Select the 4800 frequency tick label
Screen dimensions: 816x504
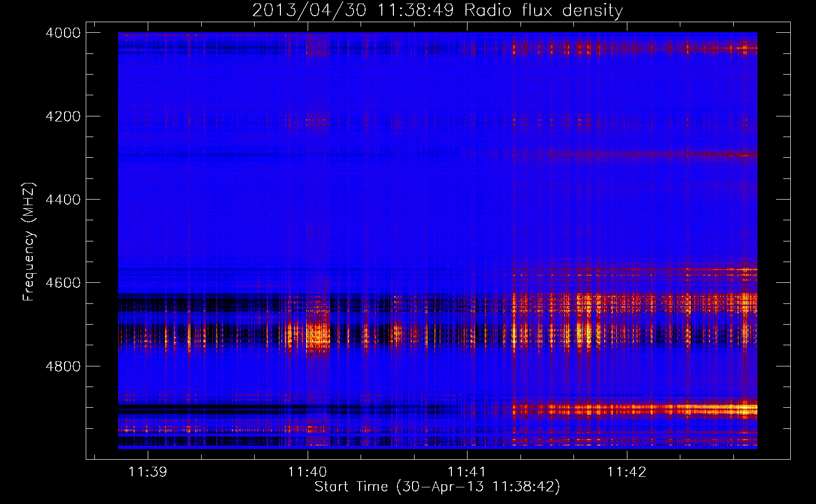click(63, 366)
